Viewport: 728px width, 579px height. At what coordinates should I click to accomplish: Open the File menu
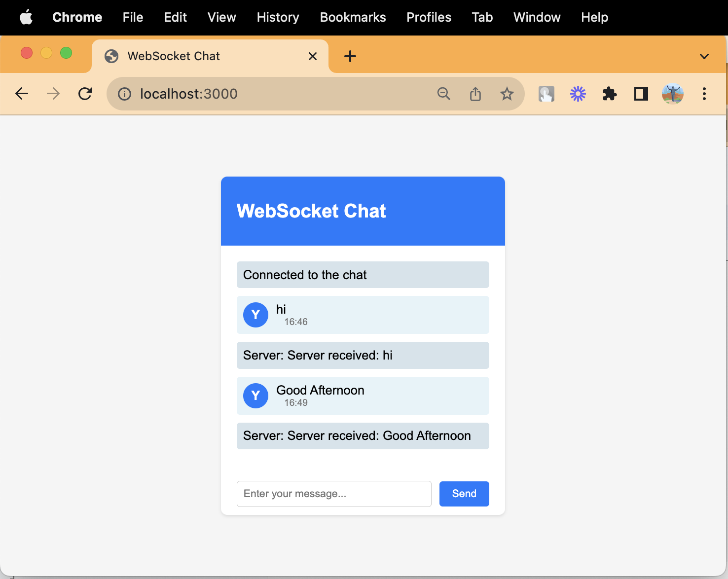(x=133, y=17)
